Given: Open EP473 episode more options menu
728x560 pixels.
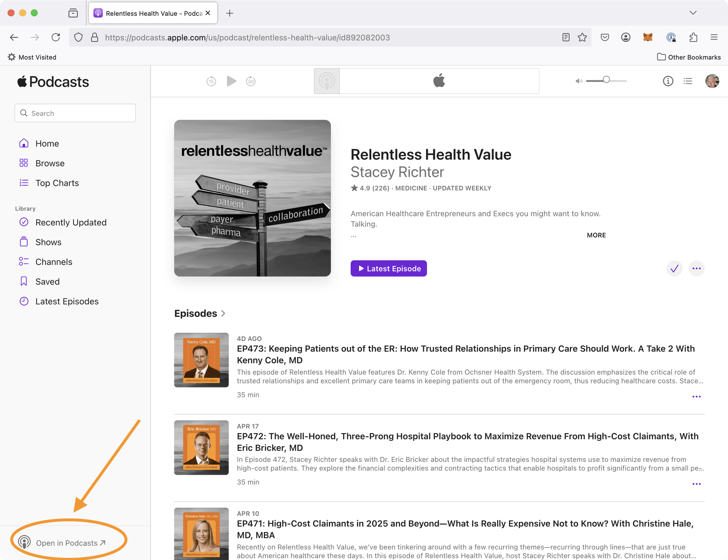Looking at the screenshot, I should (697, 397).
